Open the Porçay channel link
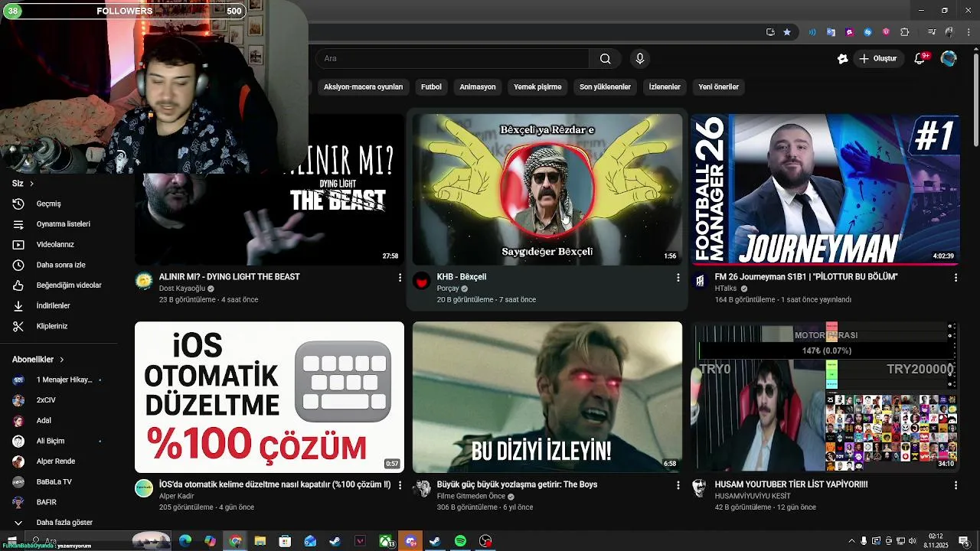The height and width of the screenshot is (551, 980). 448,289
